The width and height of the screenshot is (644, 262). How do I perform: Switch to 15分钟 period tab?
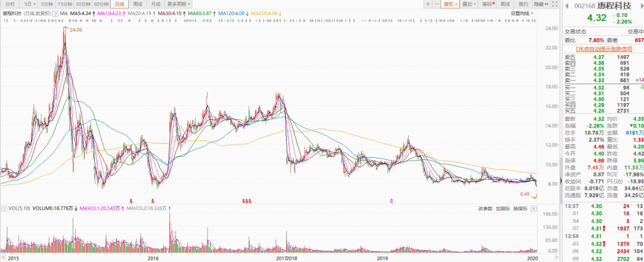[65, 4]
